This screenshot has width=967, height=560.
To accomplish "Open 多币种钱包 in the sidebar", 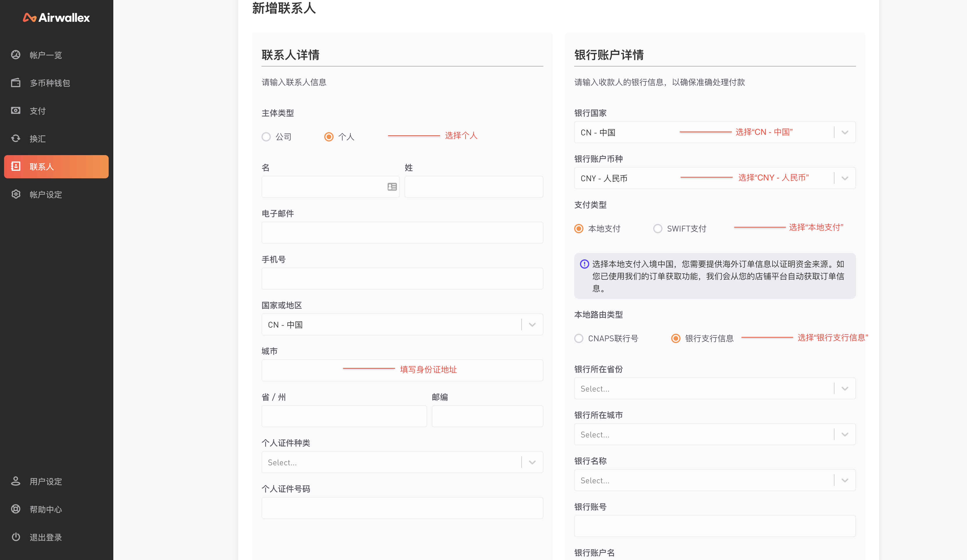I will [50, 83].
